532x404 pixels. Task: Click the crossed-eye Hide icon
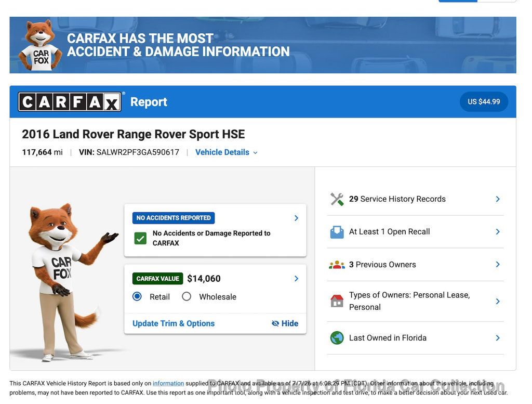[275, 323]
